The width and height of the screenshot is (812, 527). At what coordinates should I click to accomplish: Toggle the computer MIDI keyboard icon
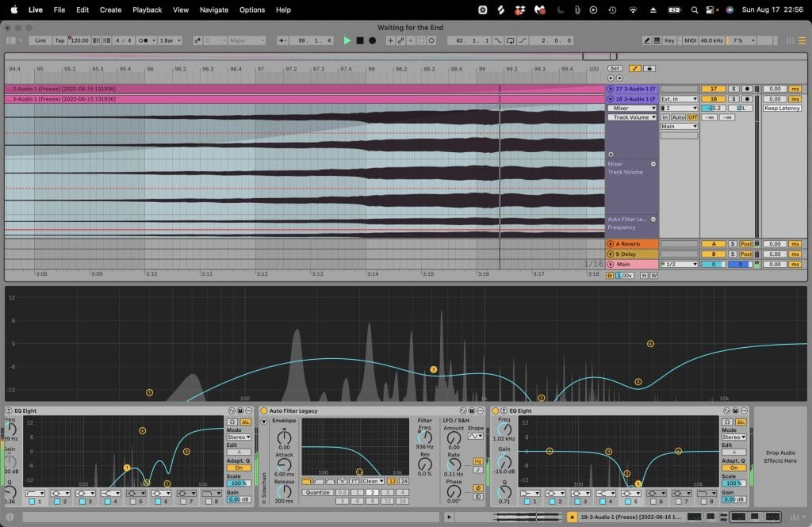pos(657,40)
